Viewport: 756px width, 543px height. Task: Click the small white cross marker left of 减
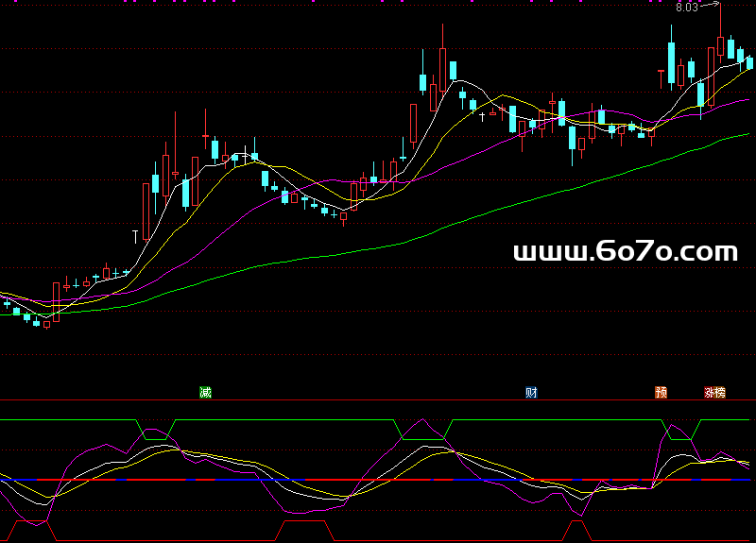click(x=135, y=233)
